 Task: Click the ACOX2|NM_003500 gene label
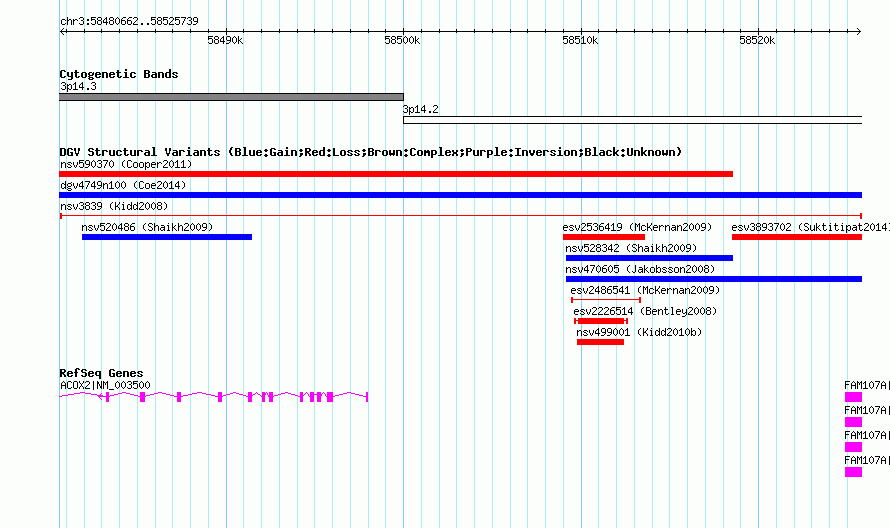click(105, 385)
